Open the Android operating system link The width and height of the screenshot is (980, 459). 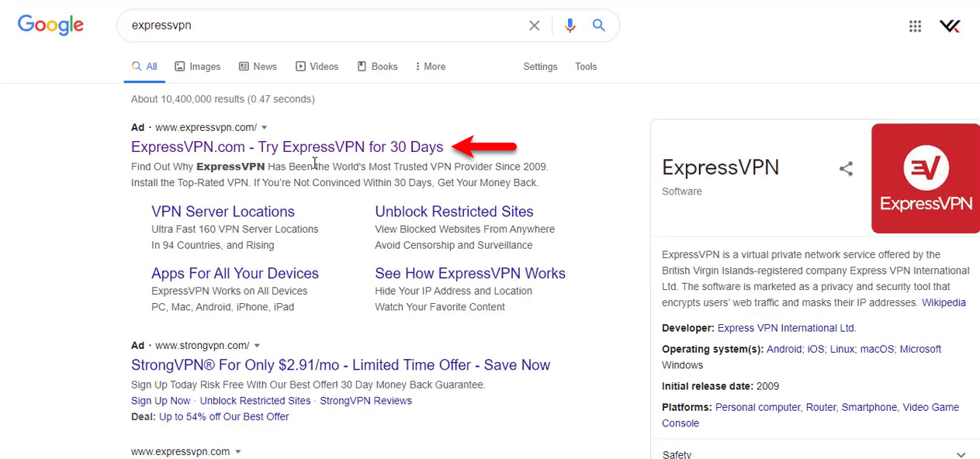click(x=784, y=350)
